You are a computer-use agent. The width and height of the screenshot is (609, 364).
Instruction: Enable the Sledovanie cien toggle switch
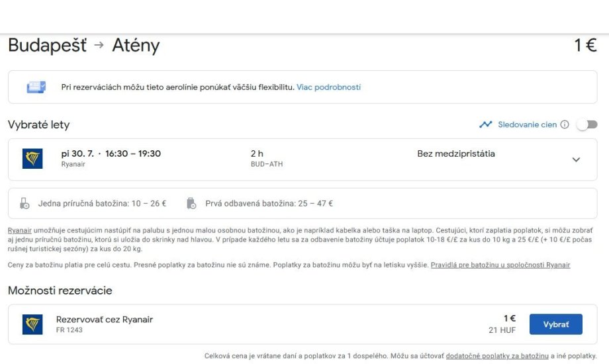pyautogui.click(x=586, y=124)
